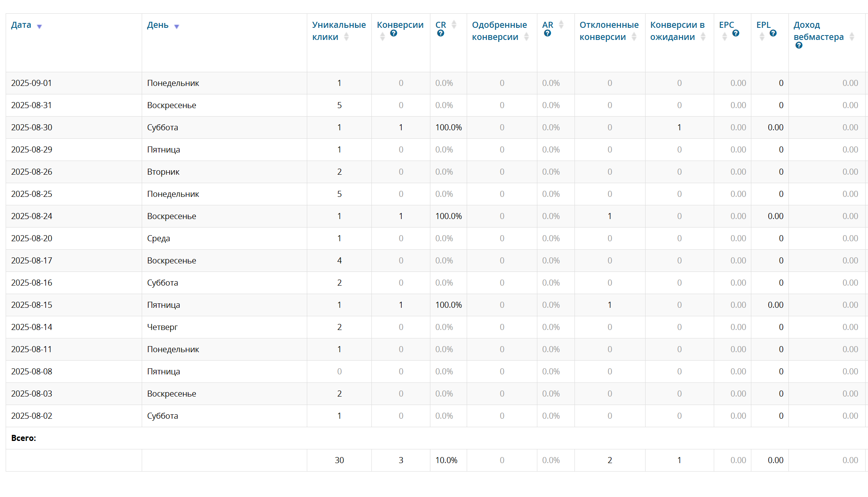Sort by Отклоненные конверсии arrows

[634, 37]
